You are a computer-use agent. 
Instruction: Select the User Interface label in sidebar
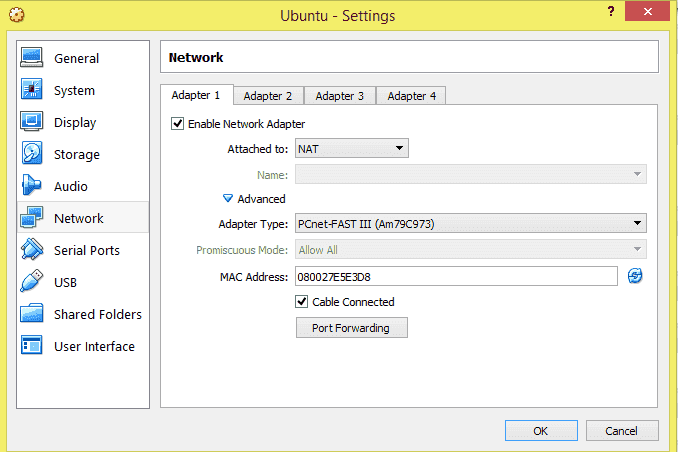(x=94, y=346)
